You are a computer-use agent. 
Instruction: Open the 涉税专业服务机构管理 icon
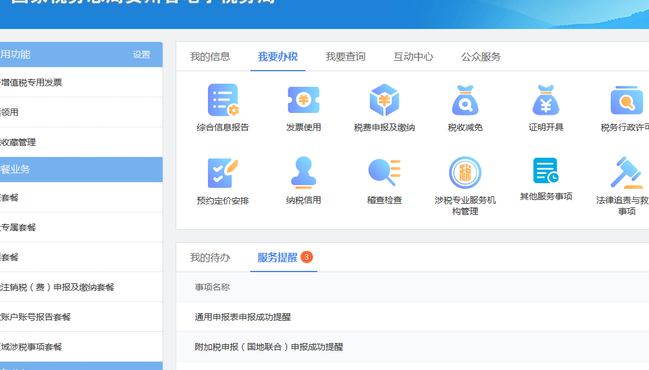click(465, 173)
